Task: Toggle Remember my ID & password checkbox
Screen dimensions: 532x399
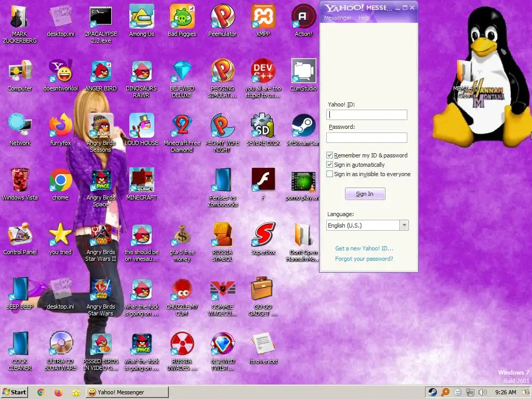Action: click(x=329, y=155)
